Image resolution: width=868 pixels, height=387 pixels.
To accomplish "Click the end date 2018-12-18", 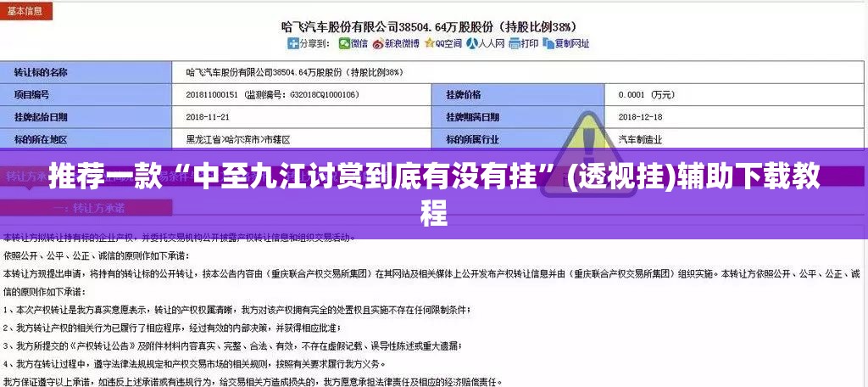I will point(640,117).
